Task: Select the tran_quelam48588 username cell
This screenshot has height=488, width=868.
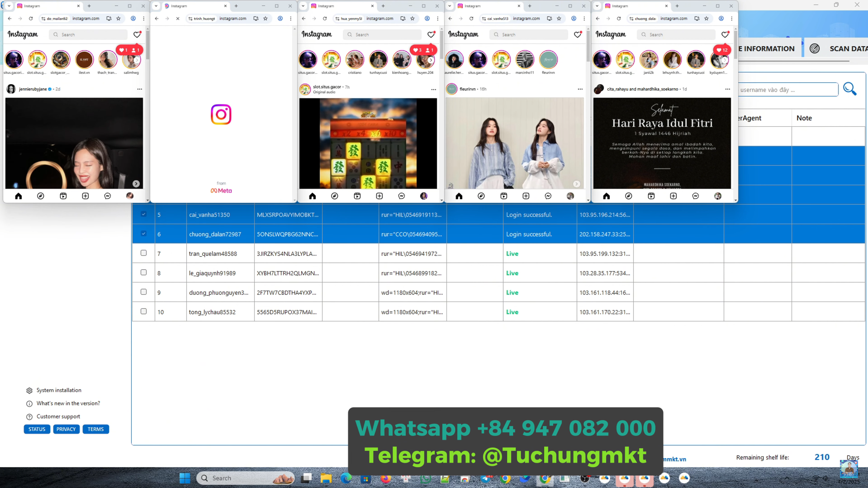Action: [220, 254]
